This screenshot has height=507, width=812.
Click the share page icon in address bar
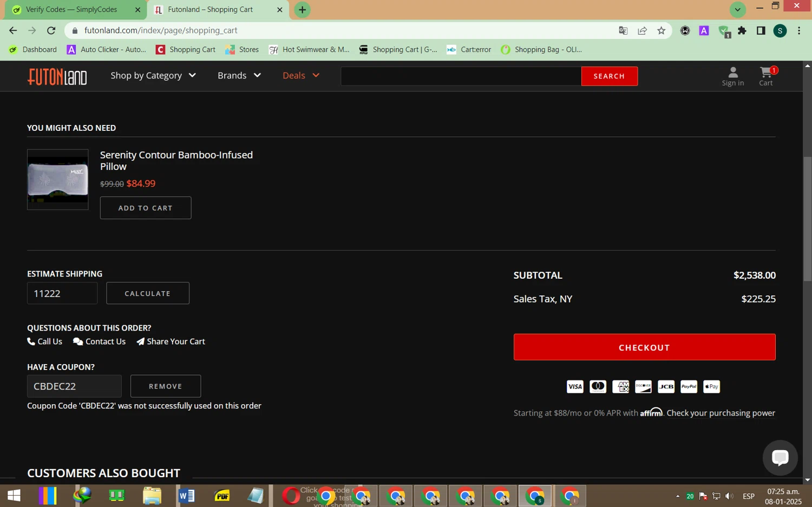642,31
